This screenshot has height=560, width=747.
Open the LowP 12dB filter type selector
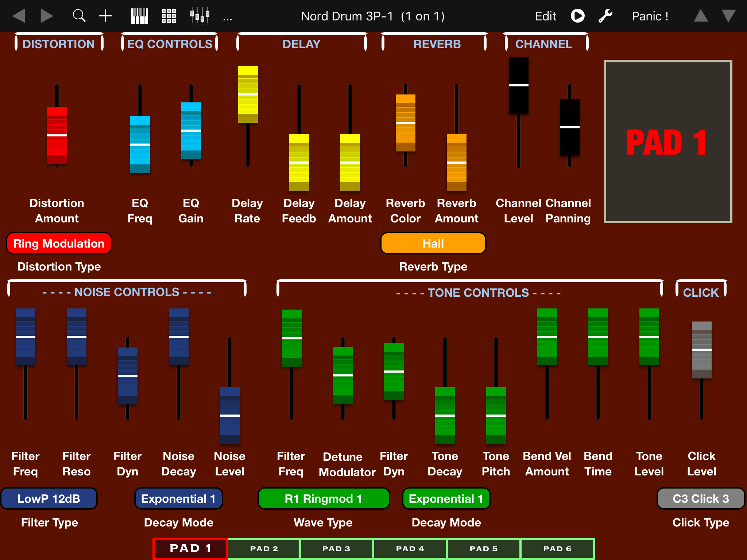tap(49, 498)
